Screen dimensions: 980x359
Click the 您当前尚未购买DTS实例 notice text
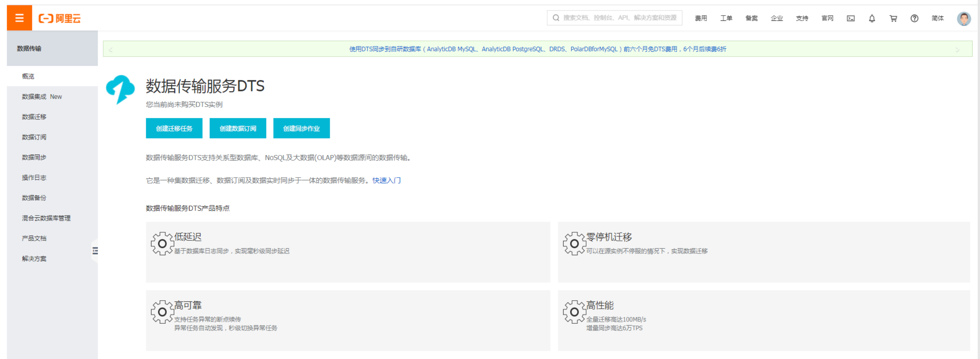click(184, 104)
